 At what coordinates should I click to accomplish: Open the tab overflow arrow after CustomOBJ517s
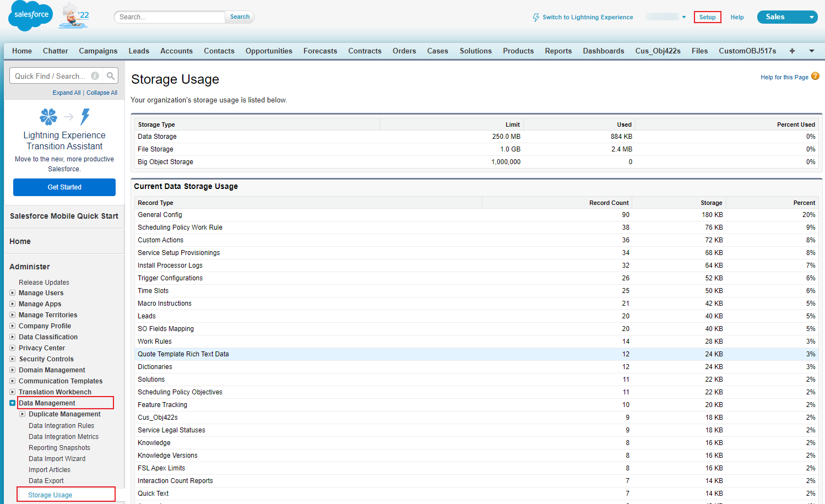811,51
